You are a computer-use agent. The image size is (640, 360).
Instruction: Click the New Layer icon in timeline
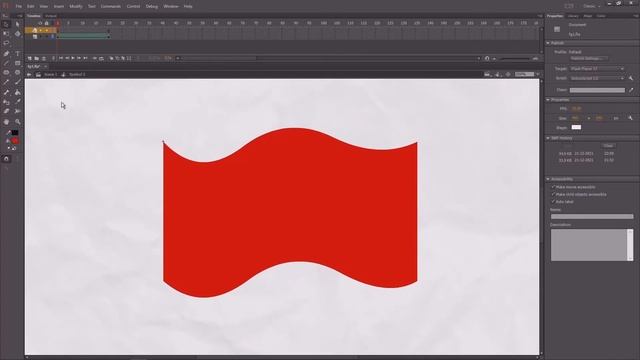click(30, 58)
